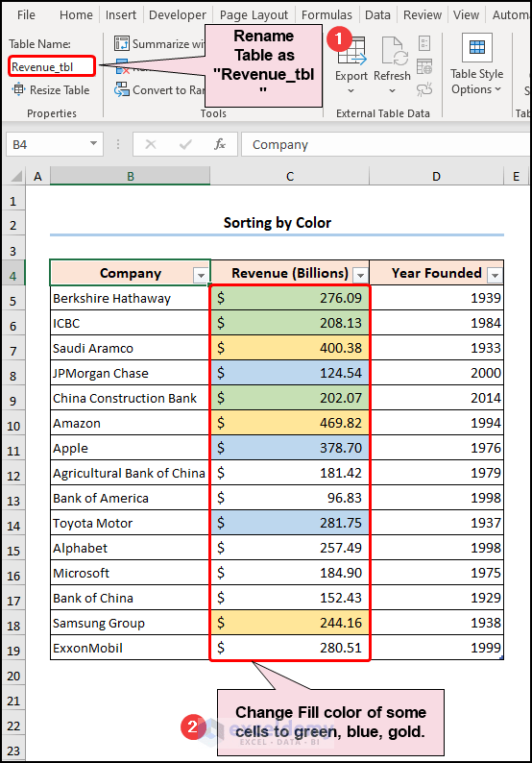Click the Cancel formula icon
This screenshot has height=763, width=532.
pyautogui.click(x=151, y=144)
